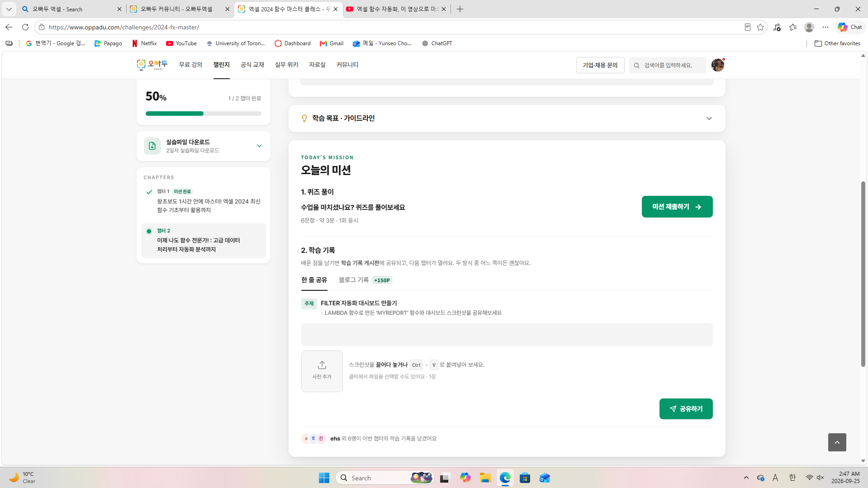Screen dimensions: 868x488
Task: Open ChatGPT bookmark
Action: point(437,43)
